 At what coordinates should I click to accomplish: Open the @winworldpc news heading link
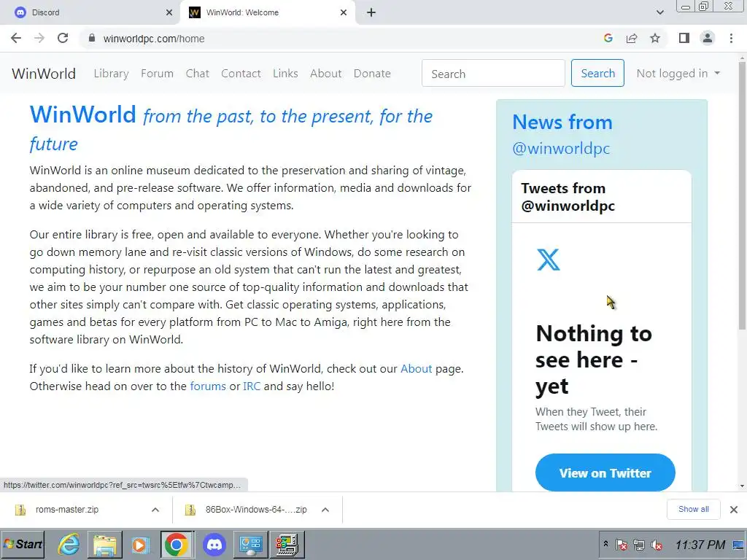click(x=561, y=149)
